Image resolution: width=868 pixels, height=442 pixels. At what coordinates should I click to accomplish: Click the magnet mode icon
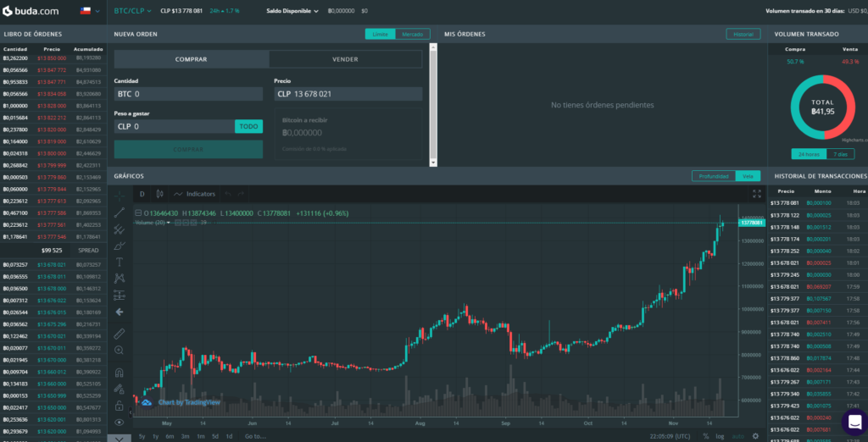(120, 372)
